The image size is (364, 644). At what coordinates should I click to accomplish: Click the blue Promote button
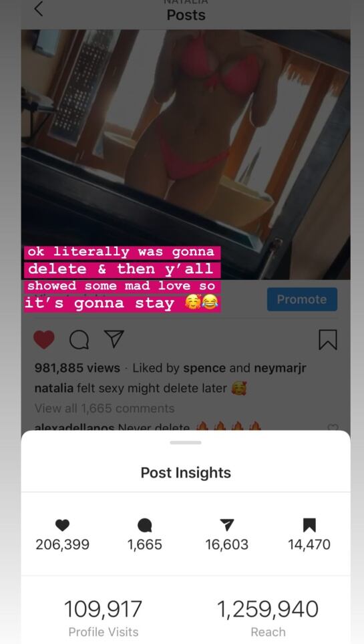[302, 299]
